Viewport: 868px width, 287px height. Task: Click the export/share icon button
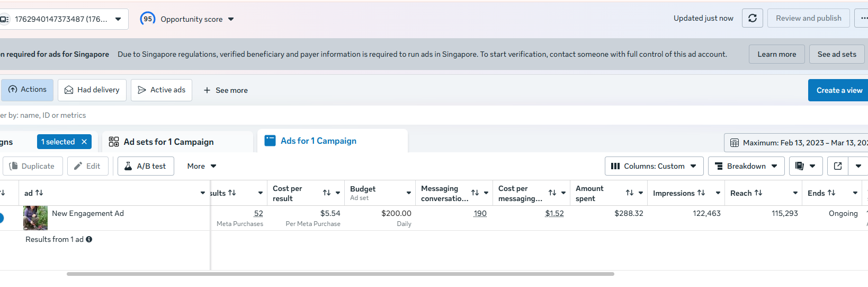(x=838, y=166)
